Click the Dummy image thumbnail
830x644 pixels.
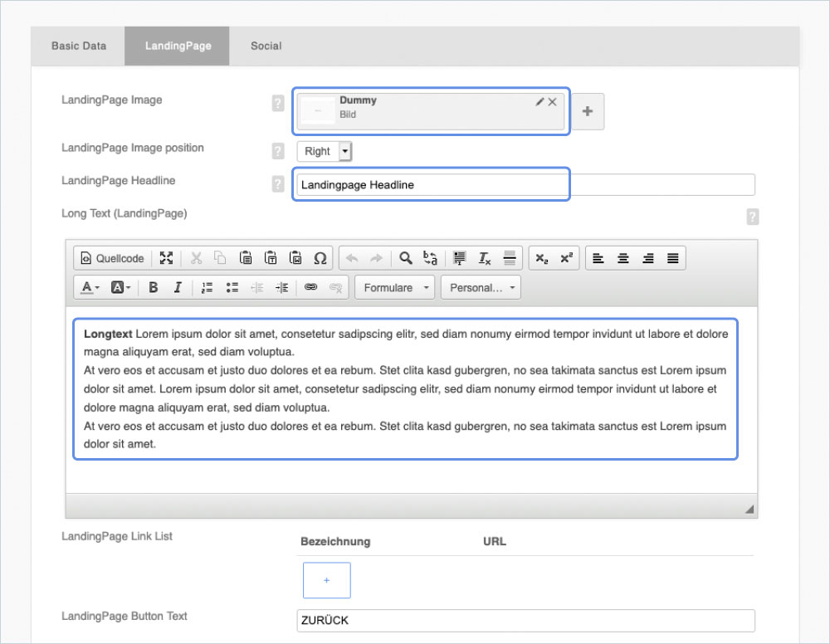318,110
